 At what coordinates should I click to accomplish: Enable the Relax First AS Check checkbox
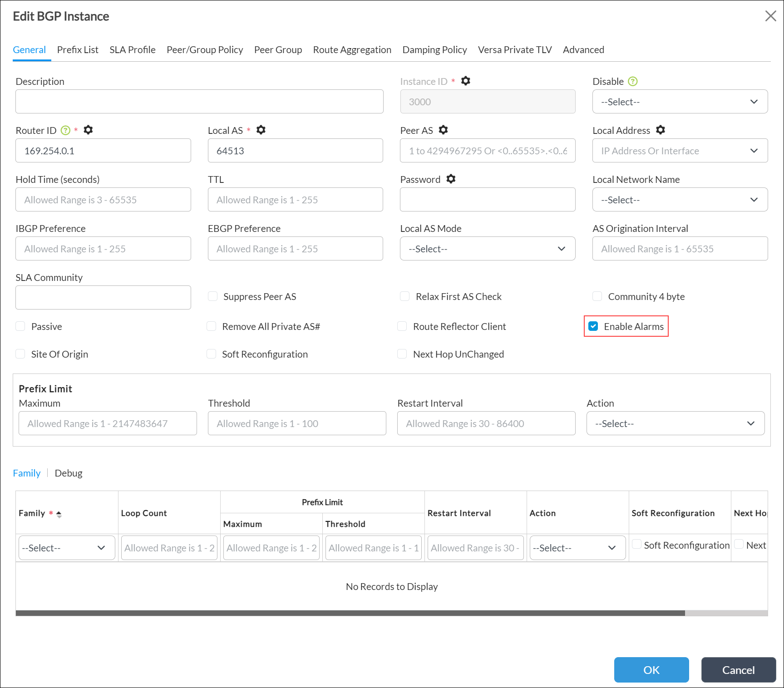pyautogui.click(x=404, y=296)
